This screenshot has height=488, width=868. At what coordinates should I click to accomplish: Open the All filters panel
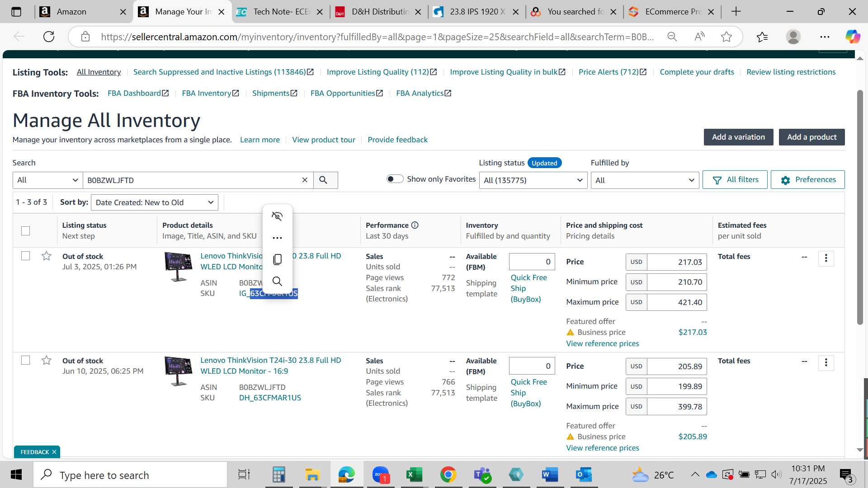point(735,180)
